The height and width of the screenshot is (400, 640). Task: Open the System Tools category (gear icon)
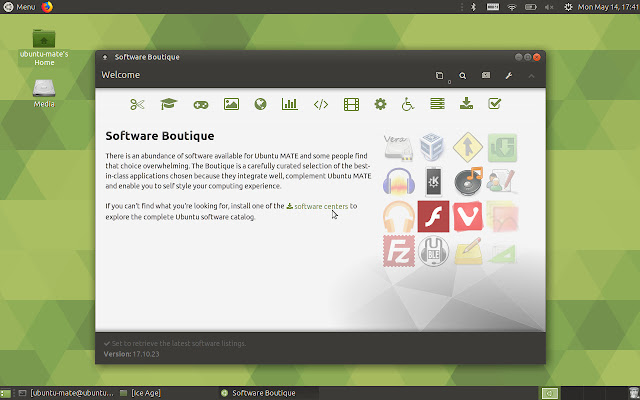[380, 104]
